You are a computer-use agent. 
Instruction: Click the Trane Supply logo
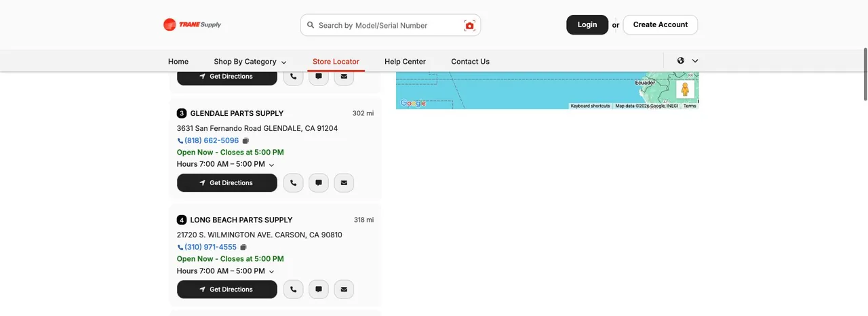point(192,24)
